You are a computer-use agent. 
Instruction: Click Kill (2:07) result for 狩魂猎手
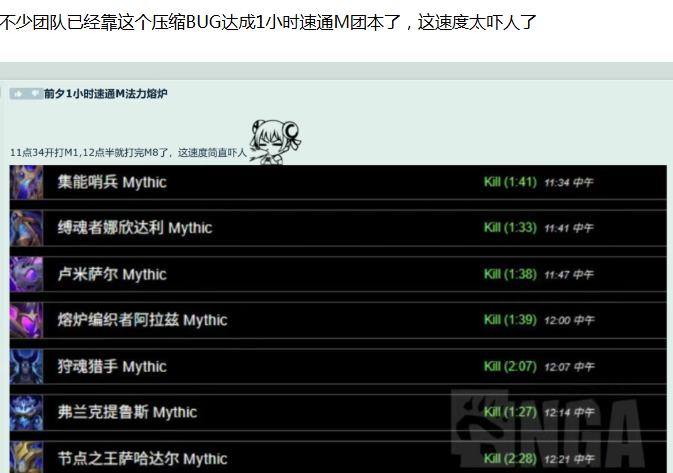pyautogui.click(x=510, y=367)
